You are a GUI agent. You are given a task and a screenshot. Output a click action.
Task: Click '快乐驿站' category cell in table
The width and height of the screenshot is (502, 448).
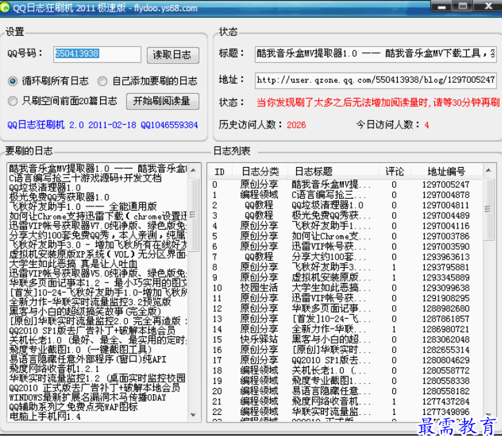(x=259, y=340)
